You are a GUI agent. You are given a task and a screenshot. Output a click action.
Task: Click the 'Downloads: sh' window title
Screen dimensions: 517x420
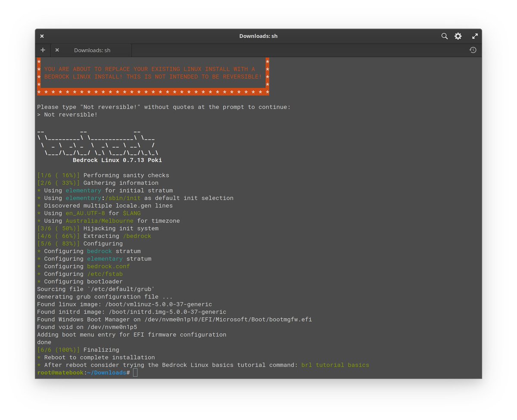258,36
